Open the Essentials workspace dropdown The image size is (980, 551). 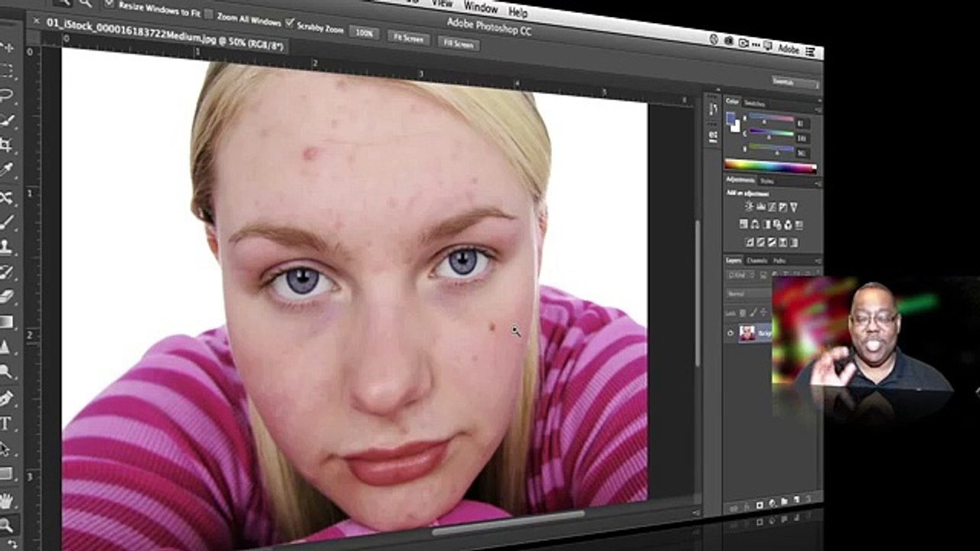coord(794,81)
